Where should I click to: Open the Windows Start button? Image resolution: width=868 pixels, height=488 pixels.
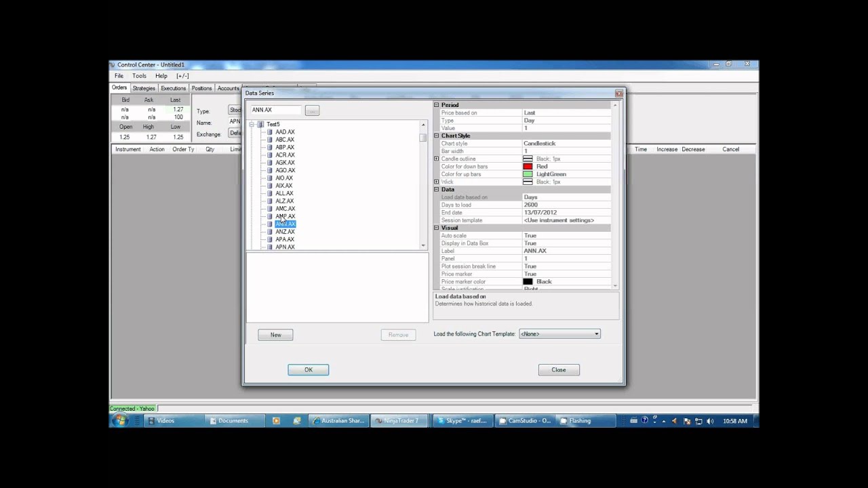click(120, 421)
